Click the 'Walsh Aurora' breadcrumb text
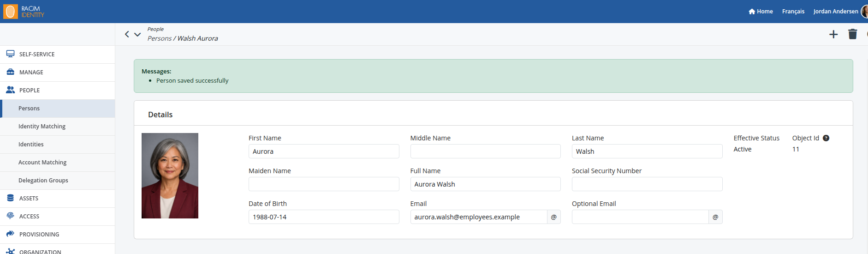 (197, 38)
